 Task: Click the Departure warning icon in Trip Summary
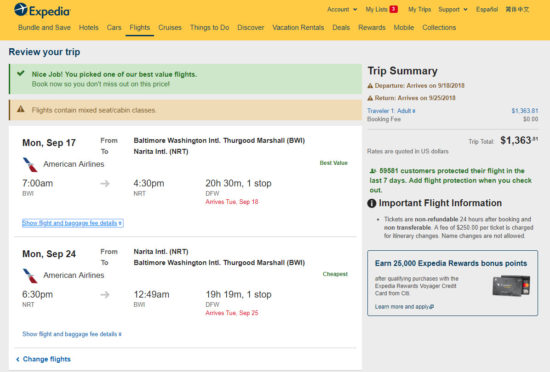(370, 86)
